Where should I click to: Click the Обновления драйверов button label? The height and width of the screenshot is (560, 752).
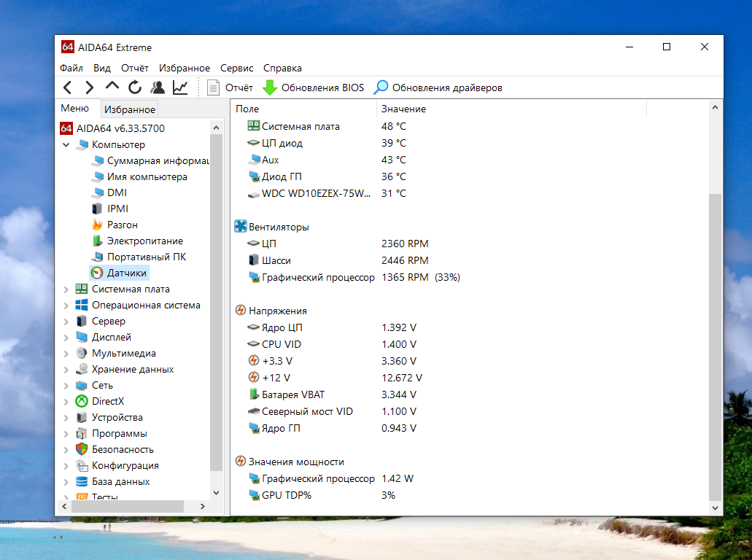click(447, 87)
